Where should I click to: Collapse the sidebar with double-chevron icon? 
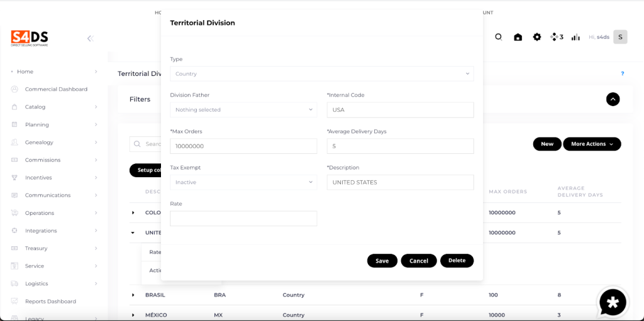[90, 38]
